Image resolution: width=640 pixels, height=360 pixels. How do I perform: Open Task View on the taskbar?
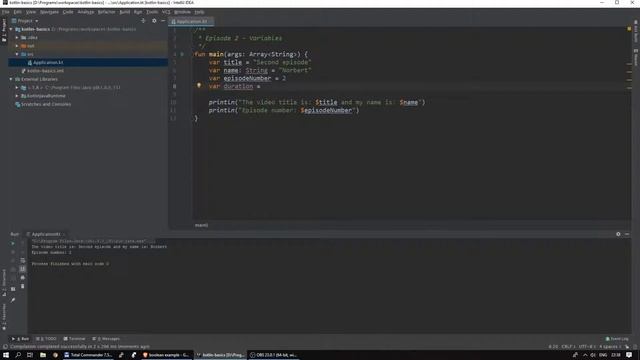coord(30,355)
